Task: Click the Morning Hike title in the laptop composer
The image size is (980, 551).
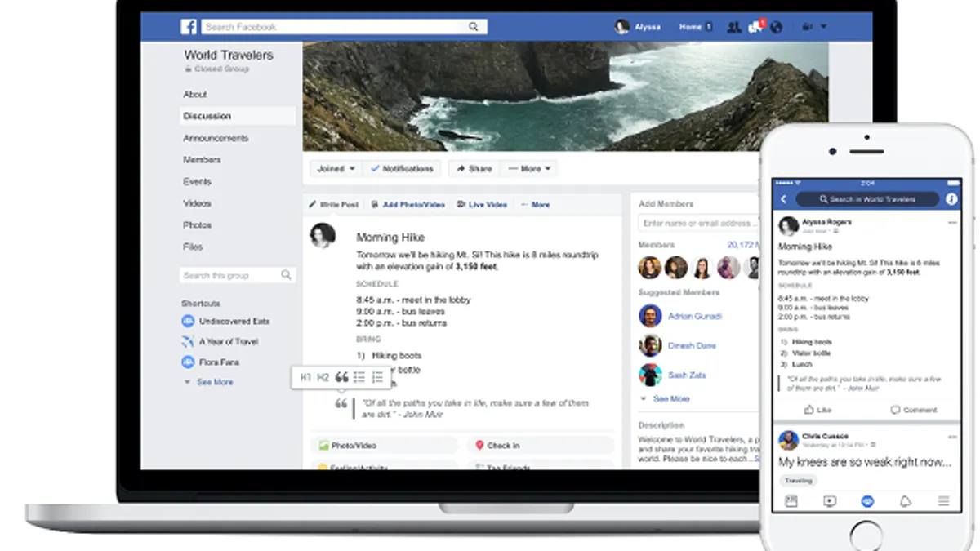Action: point(390,238)
